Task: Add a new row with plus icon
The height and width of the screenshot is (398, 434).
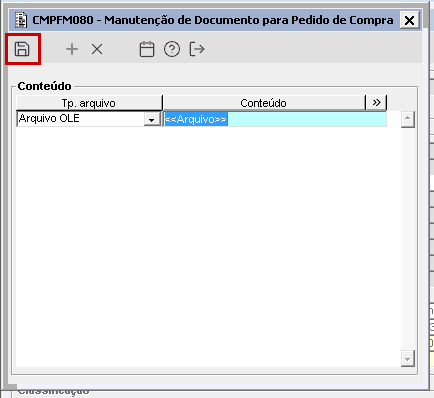Action: [72, 49]
